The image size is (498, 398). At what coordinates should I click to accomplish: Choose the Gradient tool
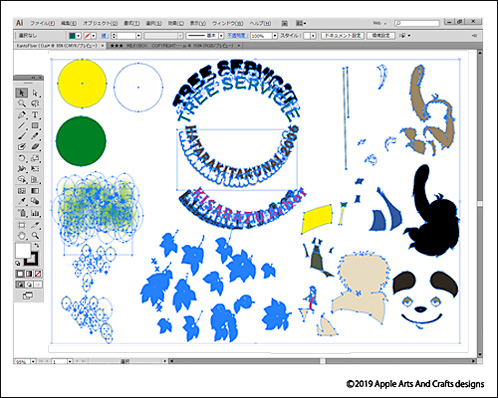[35, 191]
